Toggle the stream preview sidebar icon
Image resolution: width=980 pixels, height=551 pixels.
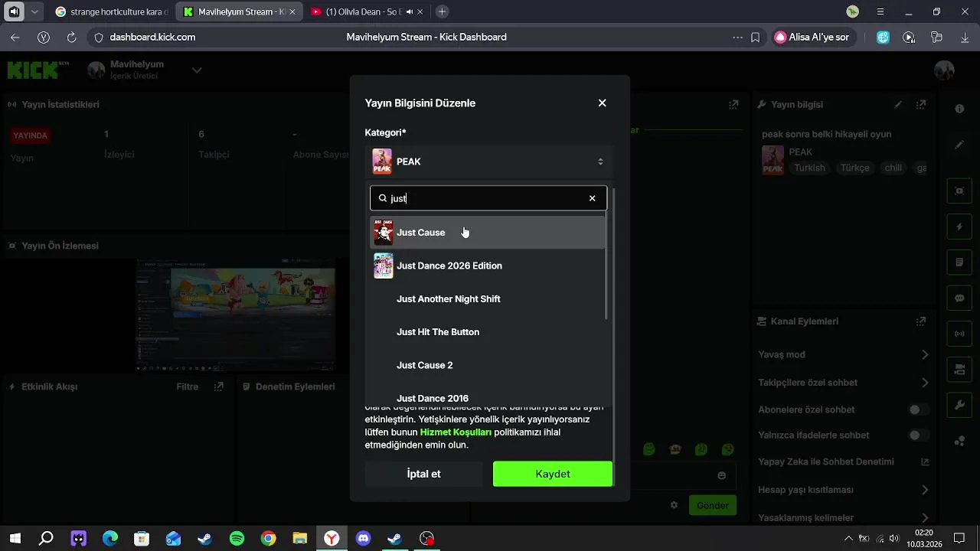[959, 191]
